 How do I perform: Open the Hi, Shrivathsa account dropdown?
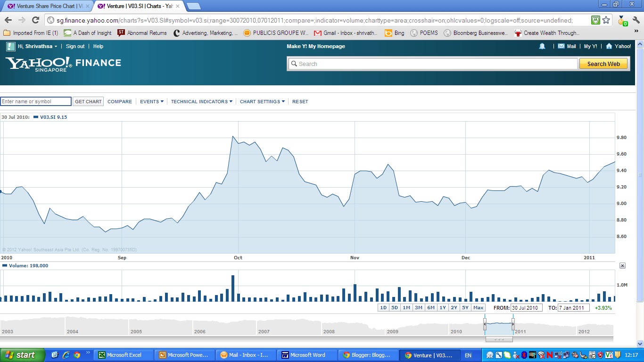click(x=38, y=46)
